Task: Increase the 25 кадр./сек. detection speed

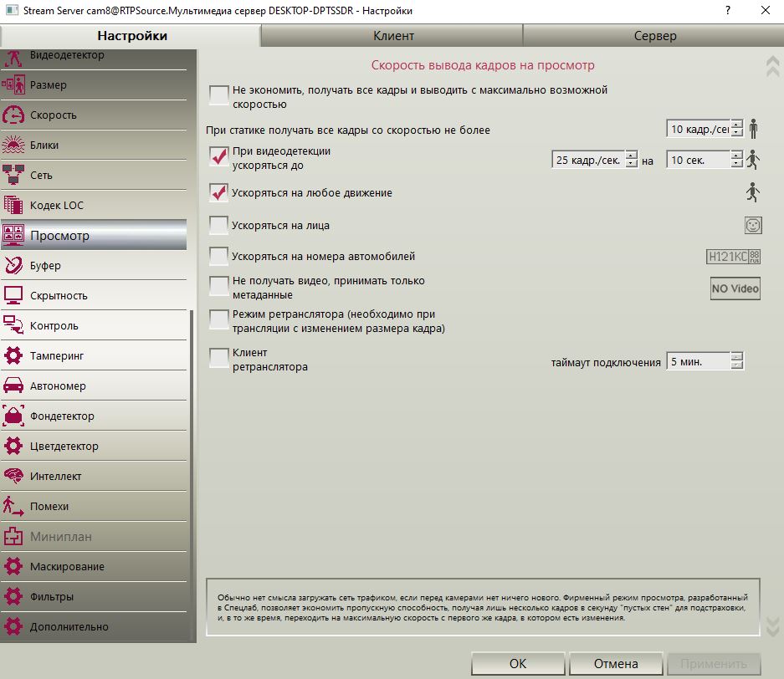Action: (632, 156)
